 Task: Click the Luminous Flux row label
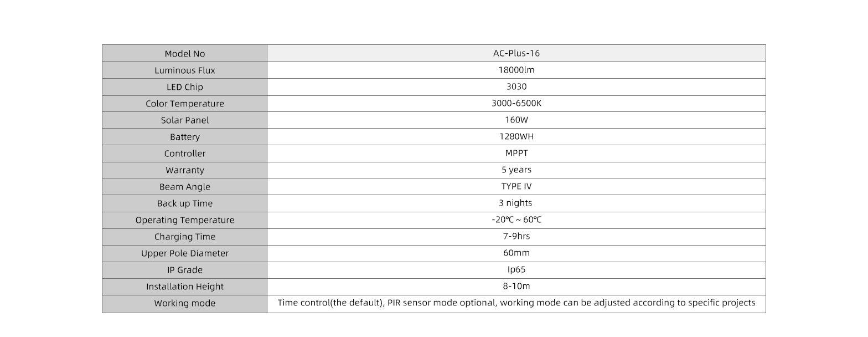(184, 70)
